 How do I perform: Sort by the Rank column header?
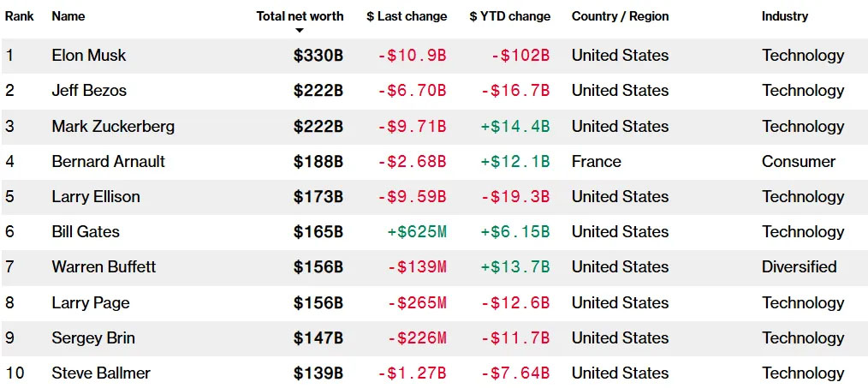(20, 16)
